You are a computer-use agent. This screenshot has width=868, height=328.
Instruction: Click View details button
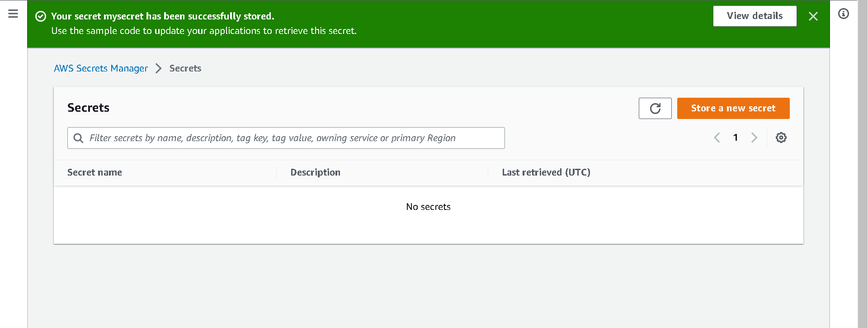(755, 16)
